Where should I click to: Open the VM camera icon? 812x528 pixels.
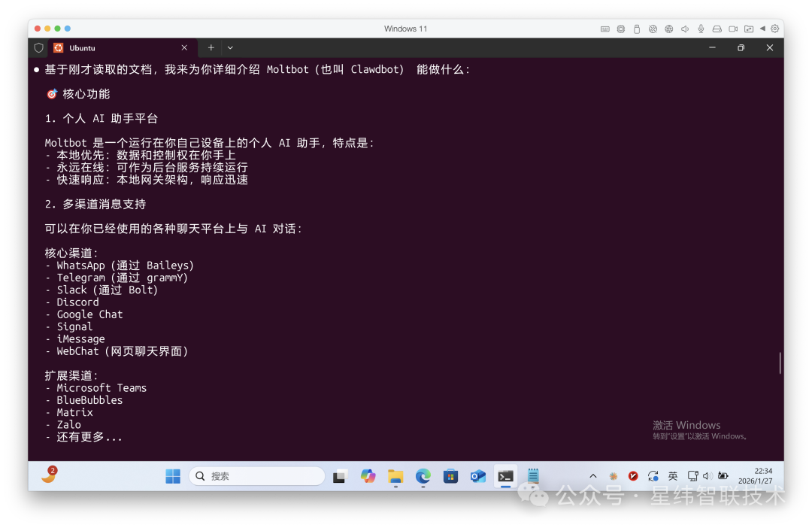click(732, 29)
